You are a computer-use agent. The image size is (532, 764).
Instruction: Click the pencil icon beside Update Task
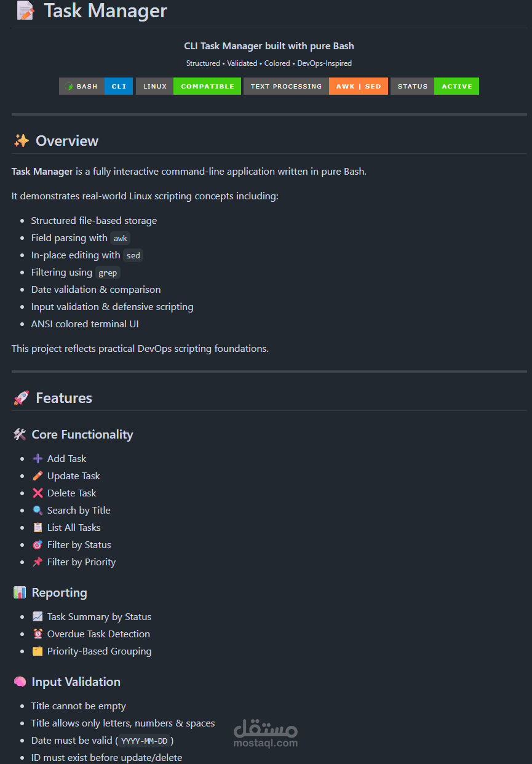[38, 476]
